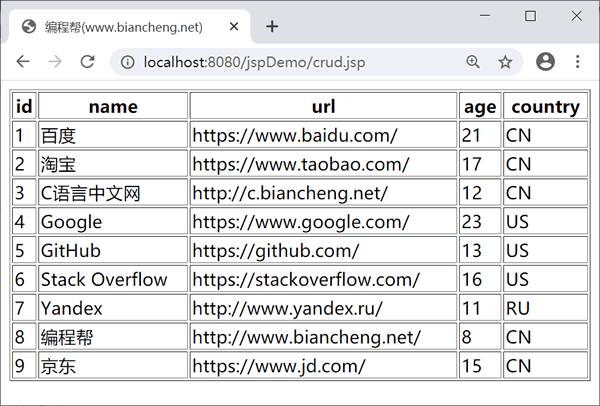
Task: Click the Stack Overflow name cell
Action: [113, 279]
